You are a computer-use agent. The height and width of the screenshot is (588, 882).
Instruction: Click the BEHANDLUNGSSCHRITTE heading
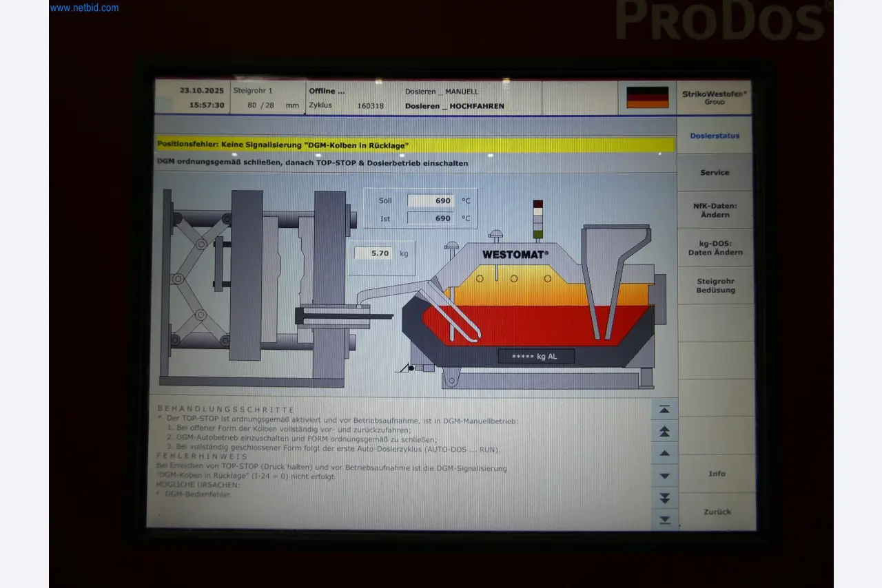[226, 409]
